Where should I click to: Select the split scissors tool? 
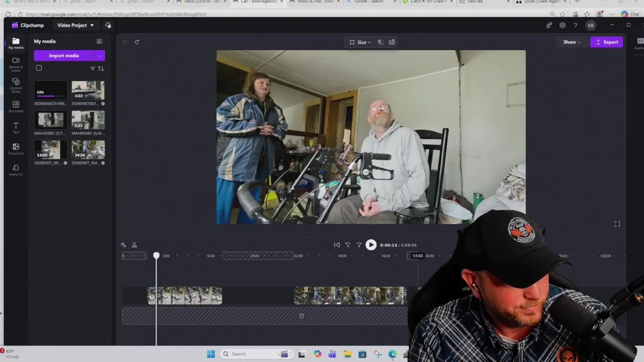[x=134, y=245]
